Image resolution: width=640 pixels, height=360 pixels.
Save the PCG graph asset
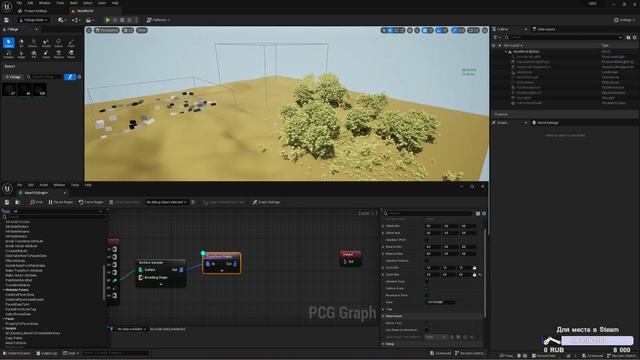pyautogui.click(x=7, y=202)
